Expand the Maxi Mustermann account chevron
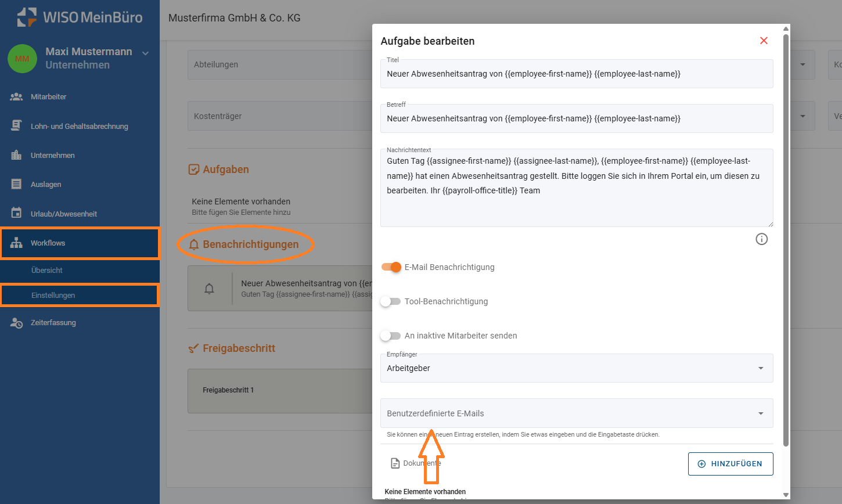This screenshot has width=842, height=504. [145, 53]
